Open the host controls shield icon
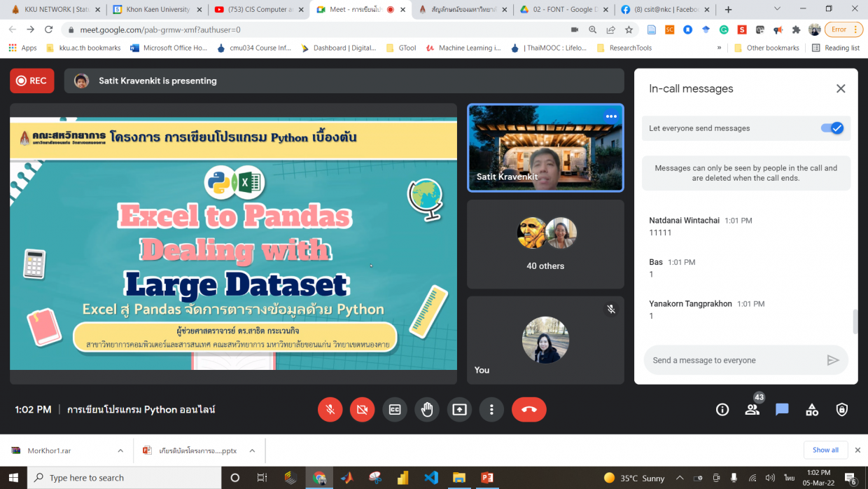The width and height of the screenshot is (868, 489). [x=842, y=410]
